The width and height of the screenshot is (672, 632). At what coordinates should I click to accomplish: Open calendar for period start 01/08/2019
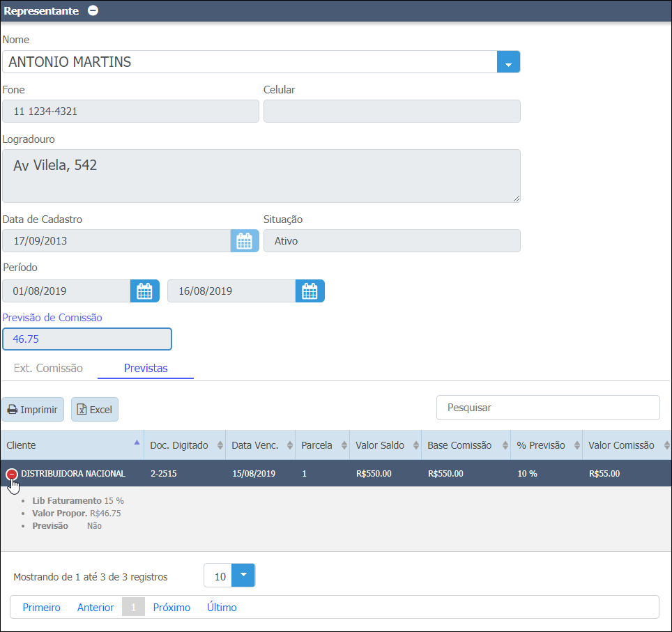click(x=144, y=291)
